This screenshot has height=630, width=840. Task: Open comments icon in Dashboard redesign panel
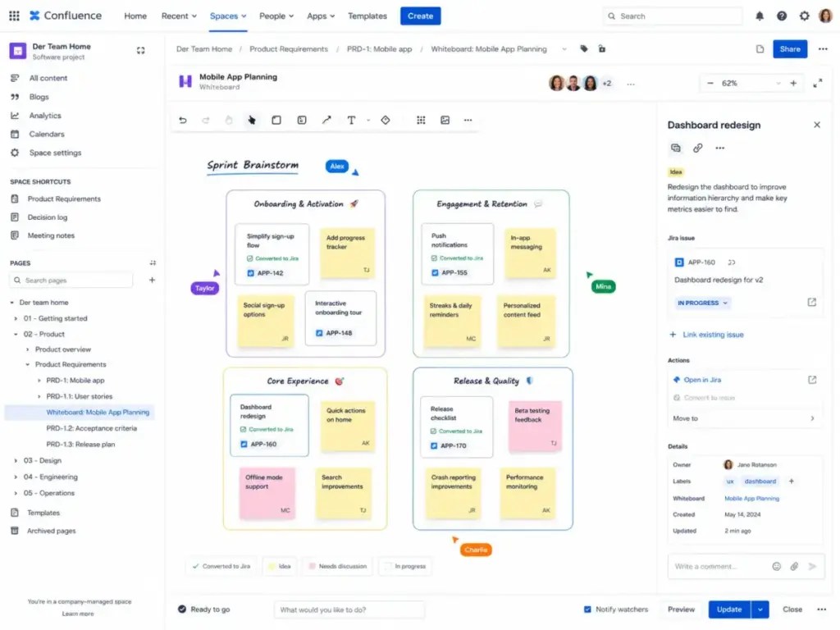pos(676,148)
